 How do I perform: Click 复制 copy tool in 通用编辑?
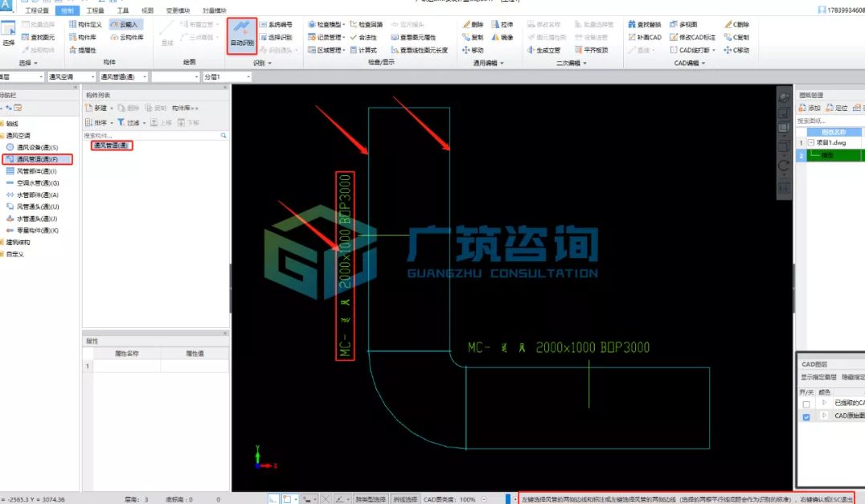tap(473, 37)
